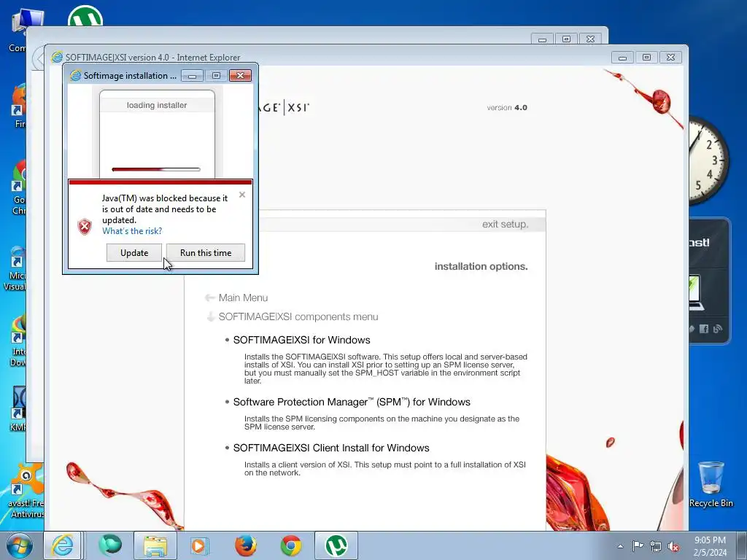747x560 pixels.
Task: Open Internet Explorer from the taskbar
Action: click(63, 545)
